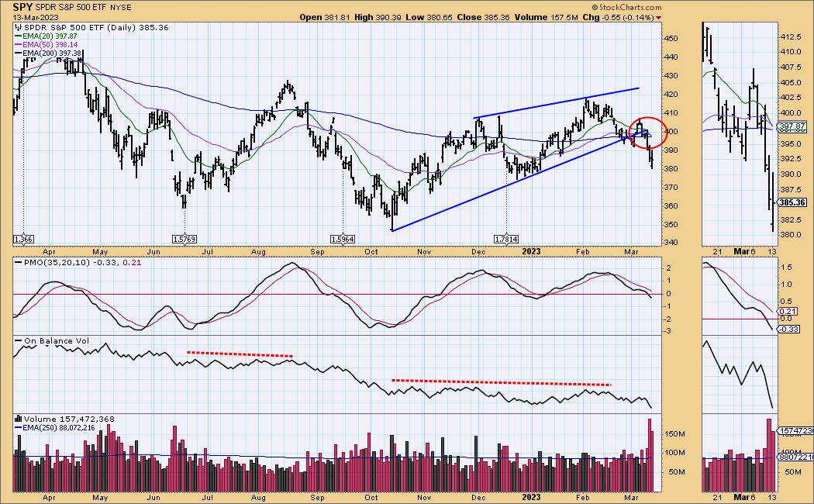
Task: Click the Mar 6 date label under zoomed price panel
Action: [744, 252]
